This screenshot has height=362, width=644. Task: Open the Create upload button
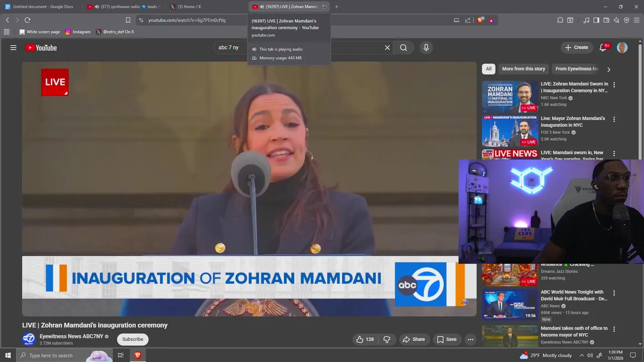pos(577,47)
